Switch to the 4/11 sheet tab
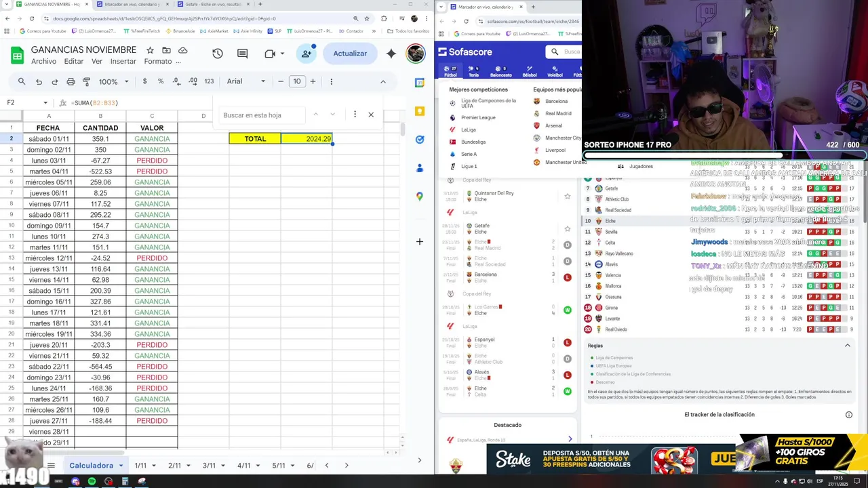The image size is (868, 488). 244,466
